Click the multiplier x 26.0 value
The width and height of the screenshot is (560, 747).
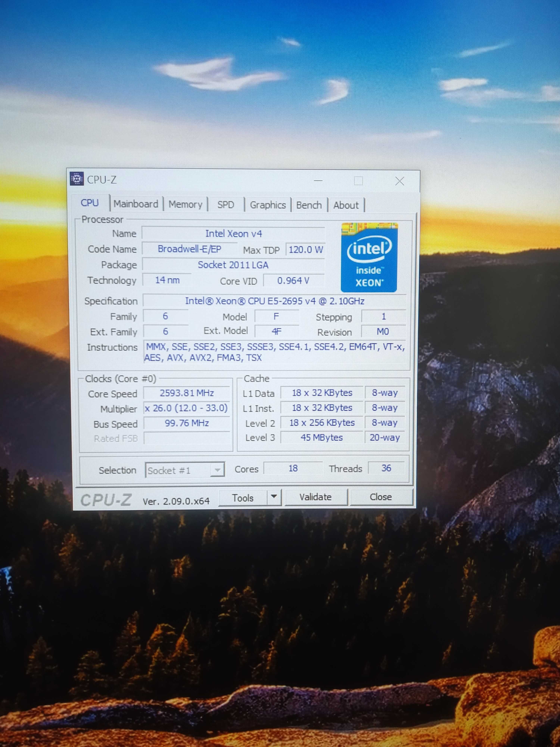click(x=186, y=408)
